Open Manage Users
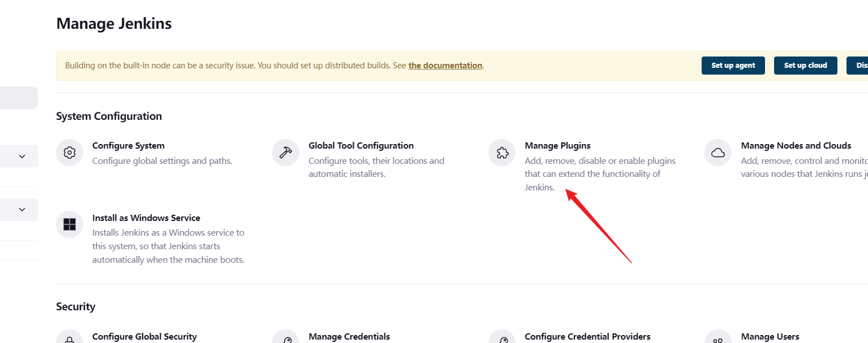The height and width of the screenshot is (343, 868). click(770, 337)
